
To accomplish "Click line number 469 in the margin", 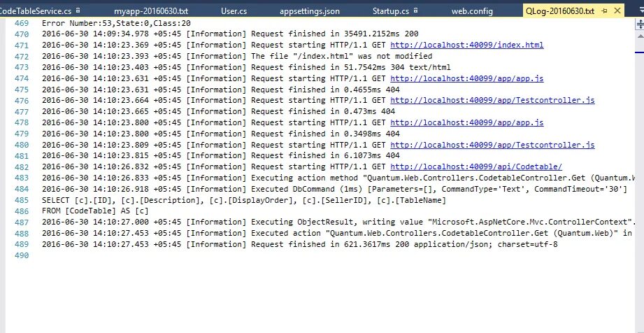I will coord(22,23).
